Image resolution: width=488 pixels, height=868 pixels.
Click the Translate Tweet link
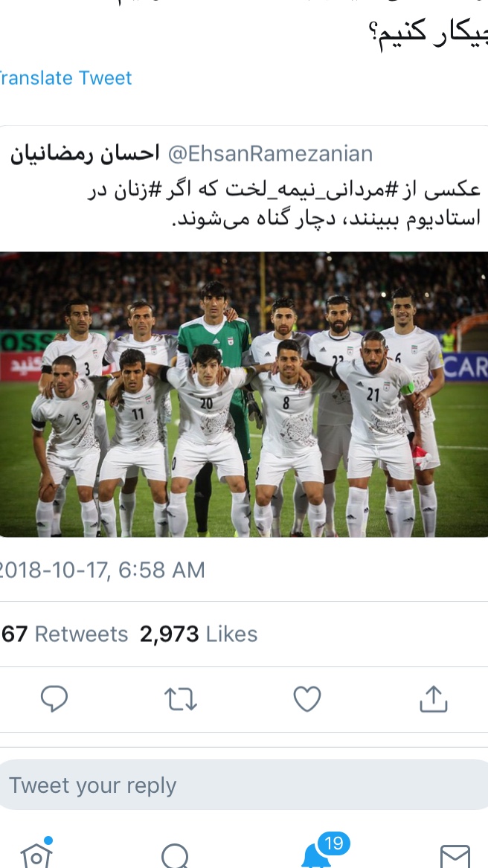point(66,77)
